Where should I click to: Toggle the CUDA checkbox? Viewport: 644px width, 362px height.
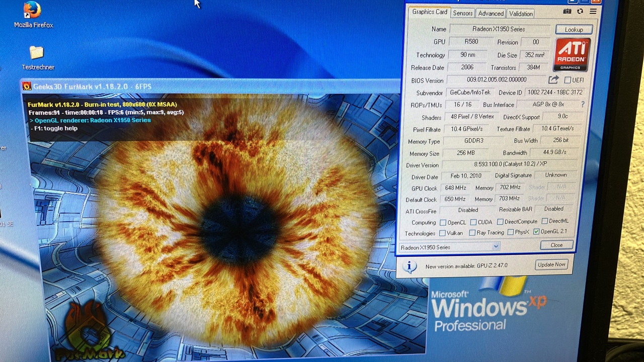tap(473, 222)
